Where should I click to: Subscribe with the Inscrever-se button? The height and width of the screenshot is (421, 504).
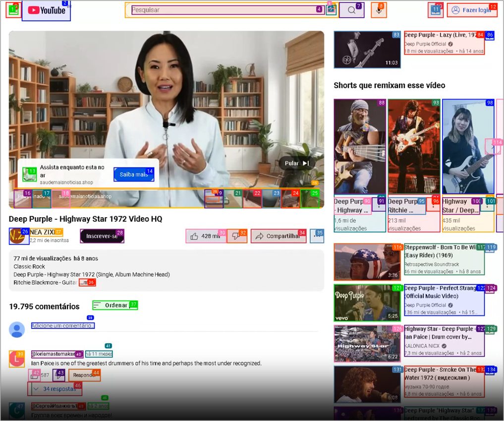tap(102, 236)
